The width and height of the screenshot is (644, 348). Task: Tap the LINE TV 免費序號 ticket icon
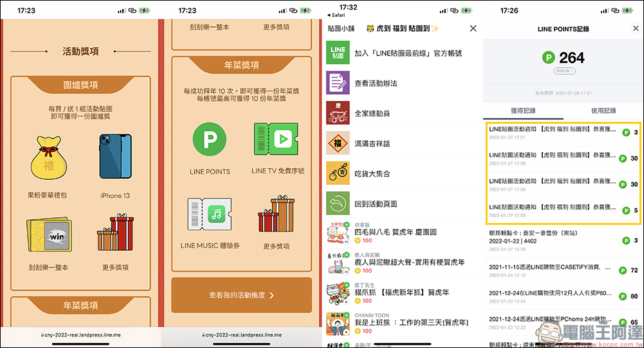[276, 139]
